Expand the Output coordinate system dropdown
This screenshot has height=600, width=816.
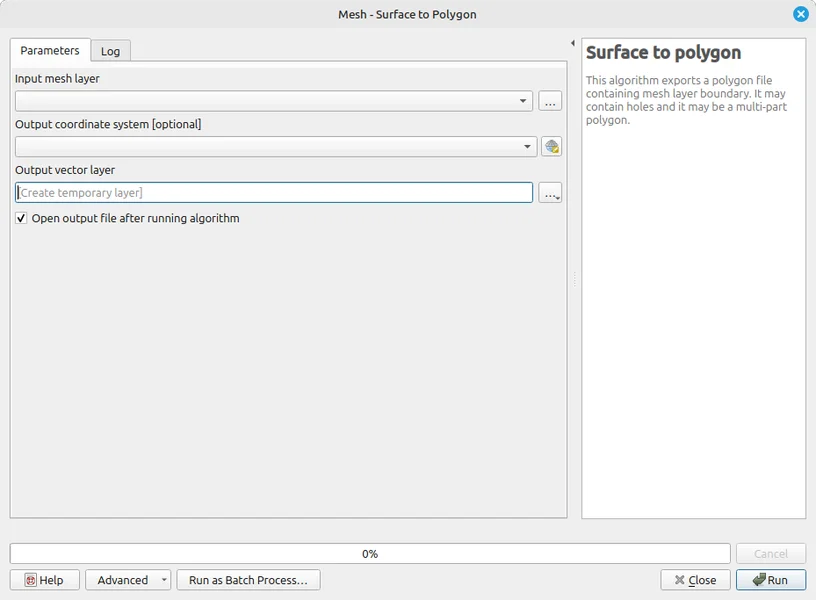528,147
